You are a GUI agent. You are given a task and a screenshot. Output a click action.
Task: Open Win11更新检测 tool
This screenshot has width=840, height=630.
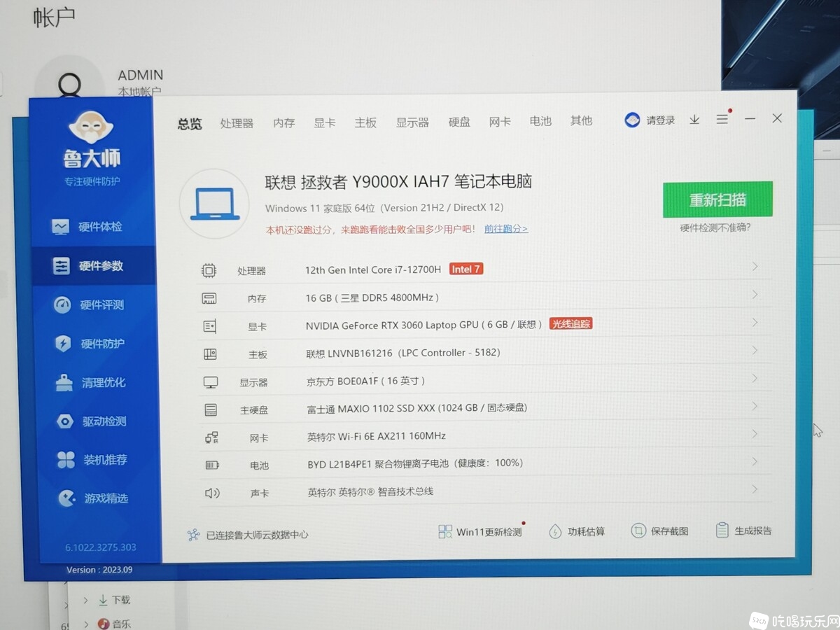point(481,531)
